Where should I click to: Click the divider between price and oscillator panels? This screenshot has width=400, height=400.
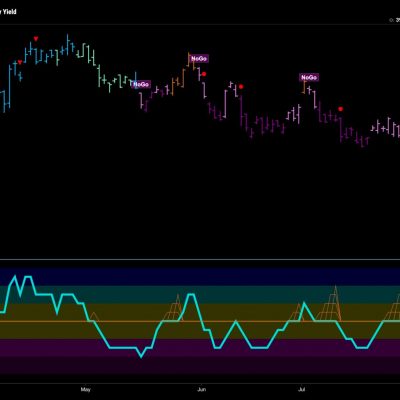click(200, 259)
